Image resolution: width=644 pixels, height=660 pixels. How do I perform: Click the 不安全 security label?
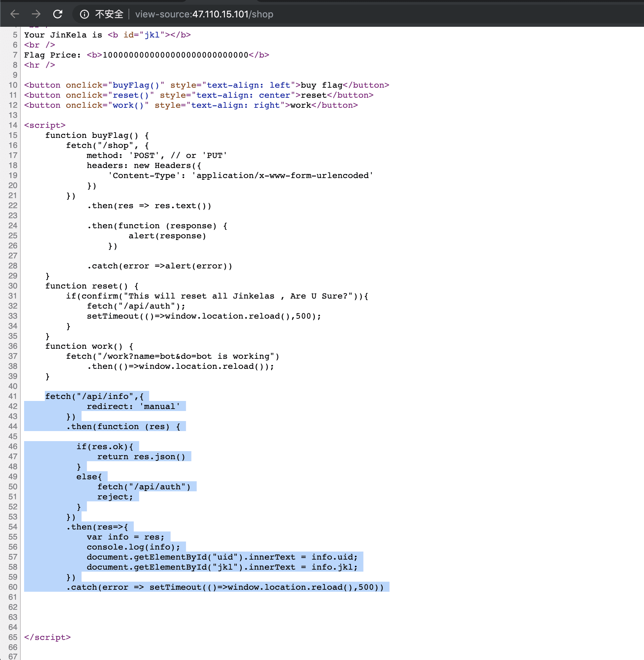tap(109, 14)
